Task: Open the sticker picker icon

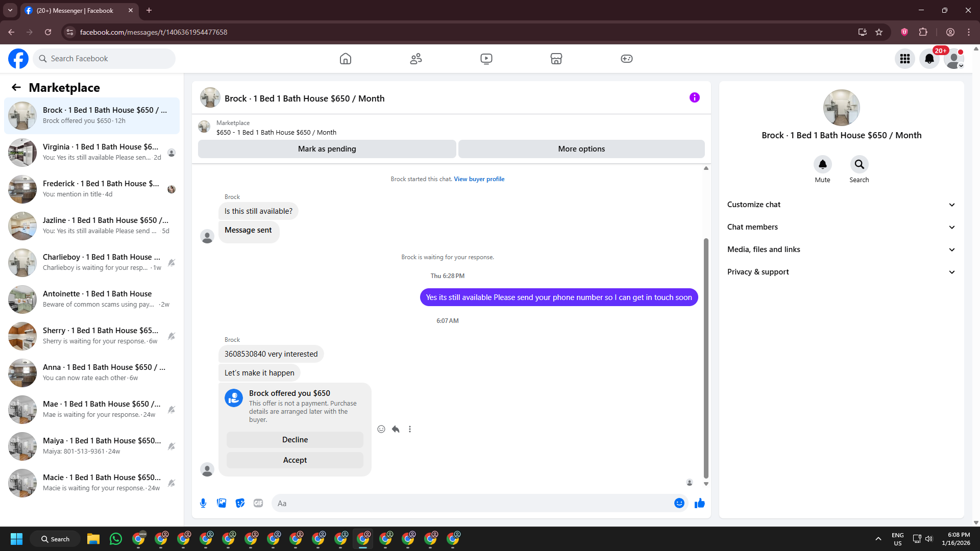Action: click(x=240, y=503)
